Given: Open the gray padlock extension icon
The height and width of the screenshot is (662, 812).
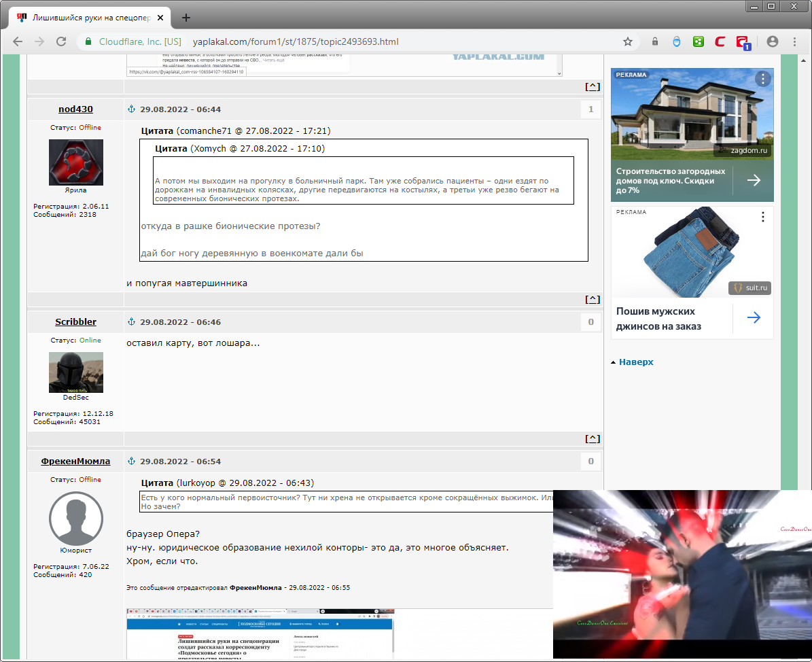Looking at the screenshot, I should coord(654,41).
